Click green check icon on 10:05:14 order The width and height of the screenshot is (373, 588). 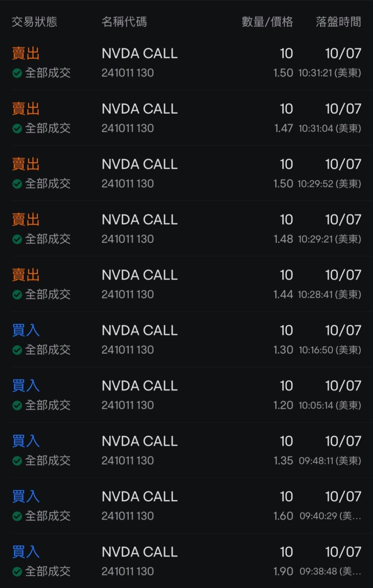(x=17, y=405)
